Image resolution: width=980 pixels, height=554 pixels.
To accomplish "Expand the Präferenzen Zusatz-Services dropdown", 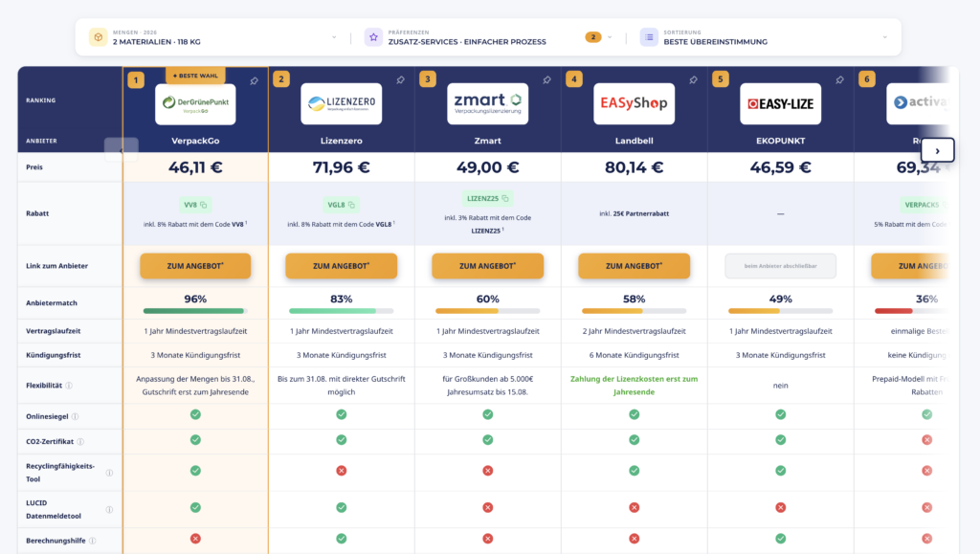I will (x=489, y=37).
